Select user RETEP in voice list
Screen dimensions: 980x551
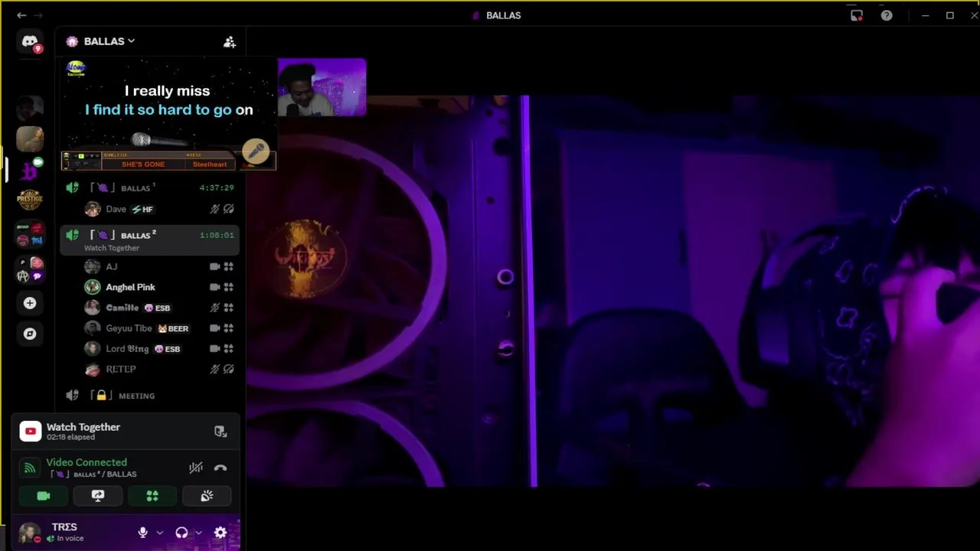coord(159,370)
